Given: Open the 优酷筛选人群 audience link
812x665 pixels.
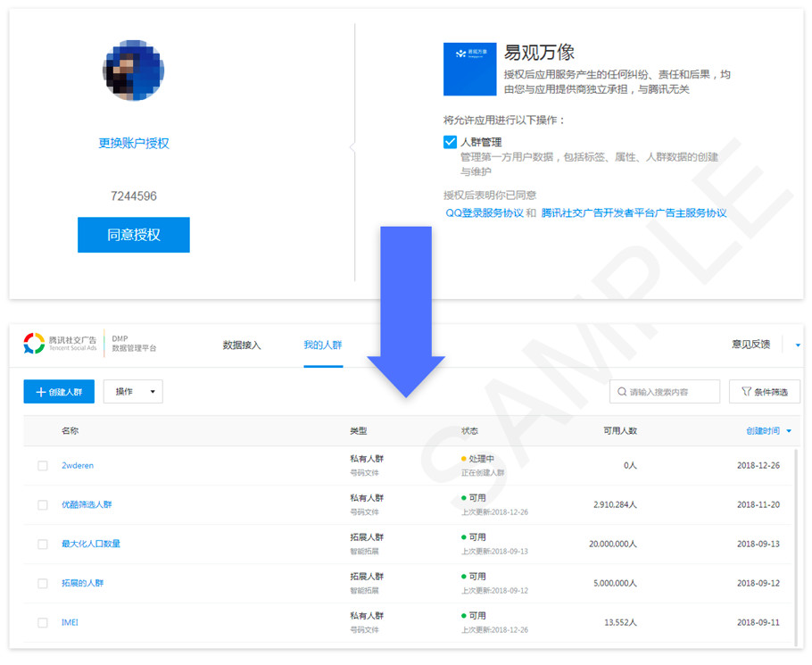Looking at the screenshot, I should click(x=87, y=504).
